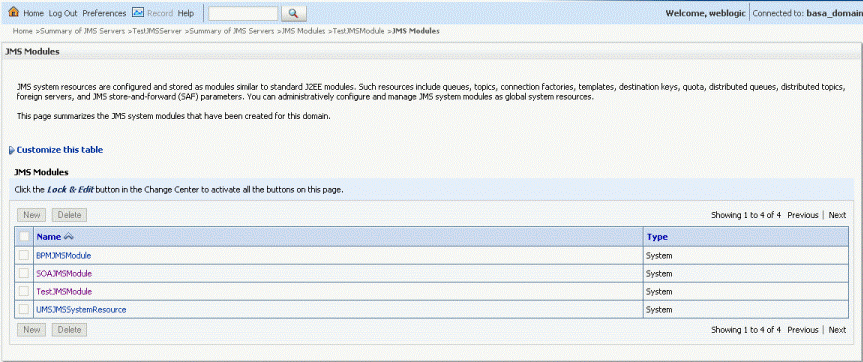Tick the select-all checkbox in table header
Screen dimensions: 863x362
coord(24,237)
